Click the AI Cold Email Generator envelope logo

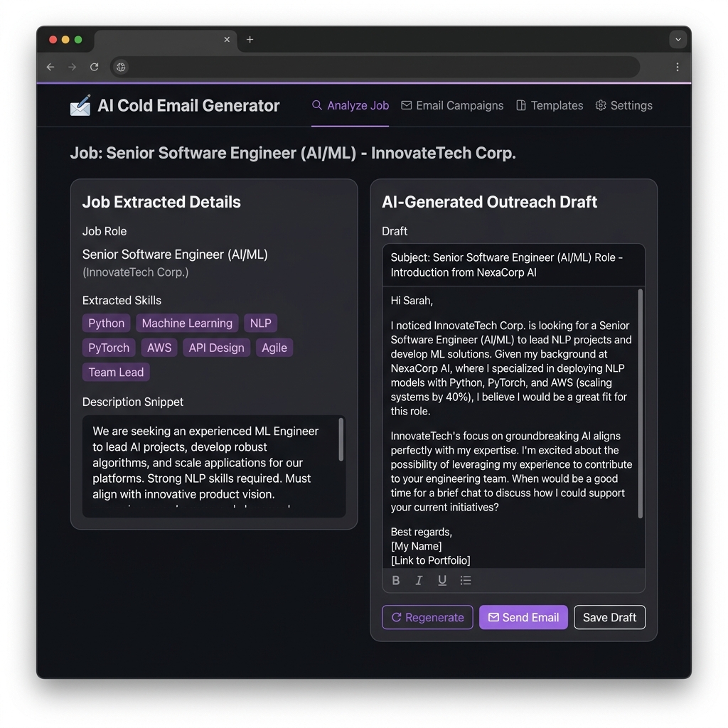tap(80, 105)
